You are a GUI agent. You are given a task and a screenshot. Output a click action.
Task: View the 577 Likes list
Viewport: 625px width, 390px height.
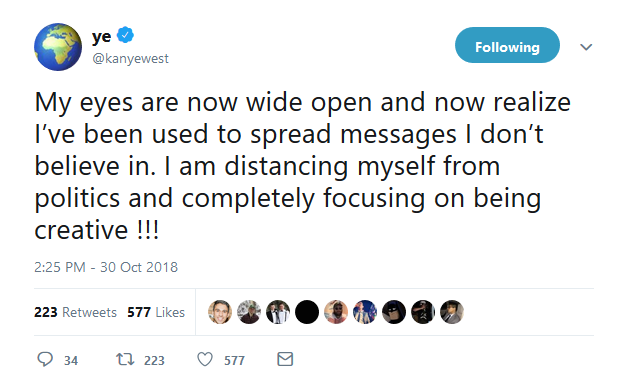156,312
